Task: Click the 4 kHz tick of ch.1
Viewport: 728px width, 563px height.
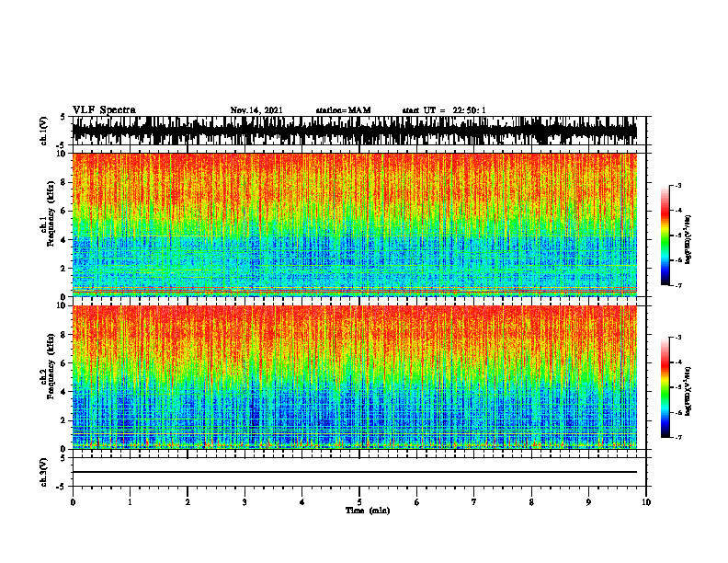Action: point(64,240)
